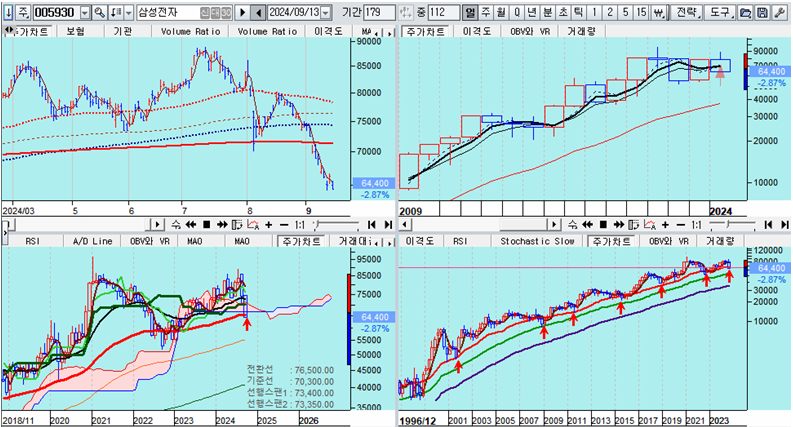Click the 2 interval button

coord(610,12)
